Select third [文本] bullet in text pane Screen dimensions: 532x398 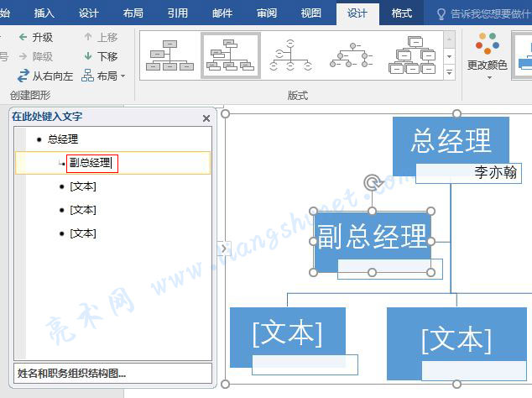83,233
